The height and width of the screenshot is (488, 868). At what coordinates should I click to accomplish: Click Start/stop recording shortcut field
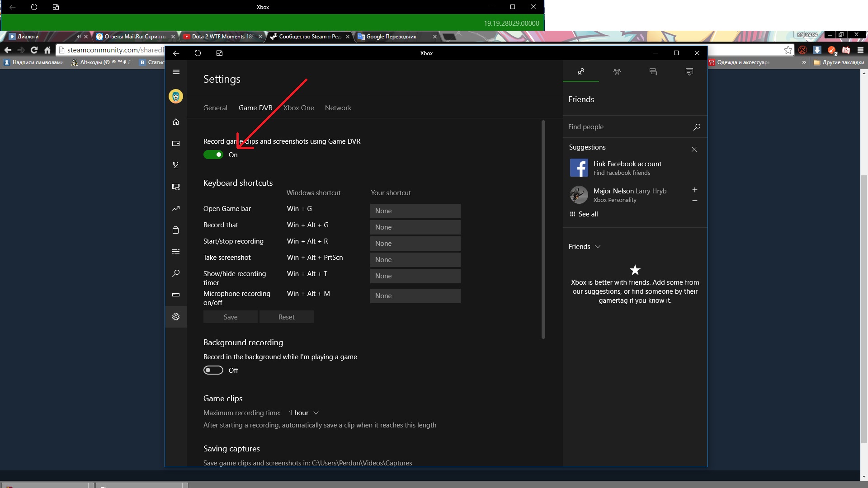click(x=415, y=244)
